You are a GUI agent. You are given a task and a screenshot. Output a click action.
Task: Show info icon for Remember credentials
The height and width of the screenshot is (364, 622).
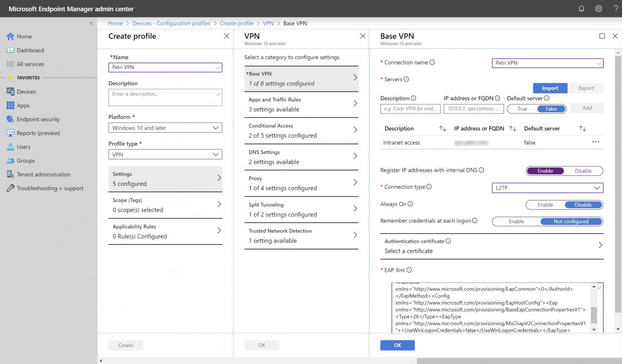(x=475, y=221)
